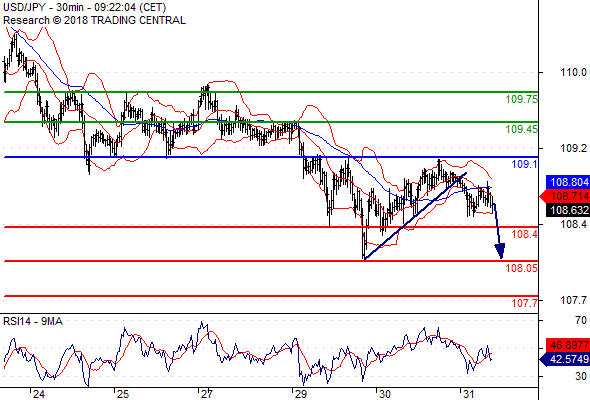Screen dimensions: 590x400
Task: Click date label 30 on time axis
Action: 385,394
